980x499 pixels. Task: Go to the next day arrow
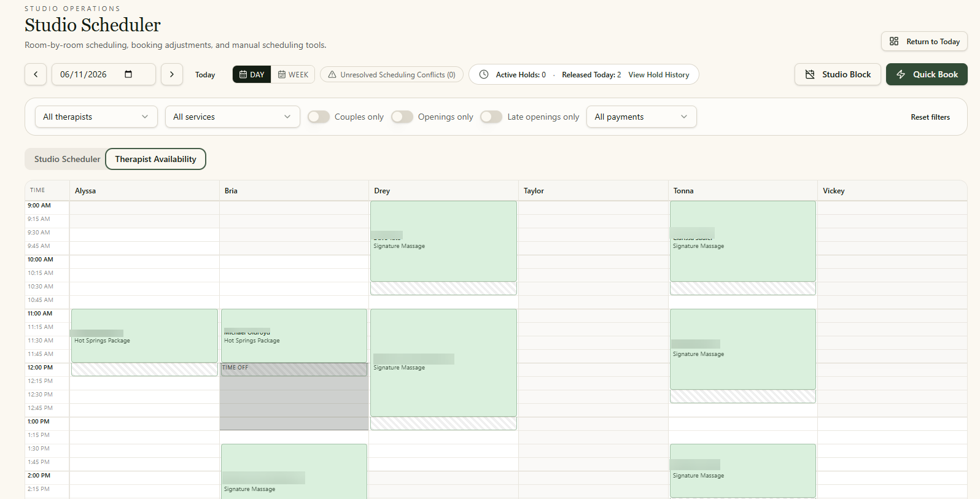coord(172,74)
